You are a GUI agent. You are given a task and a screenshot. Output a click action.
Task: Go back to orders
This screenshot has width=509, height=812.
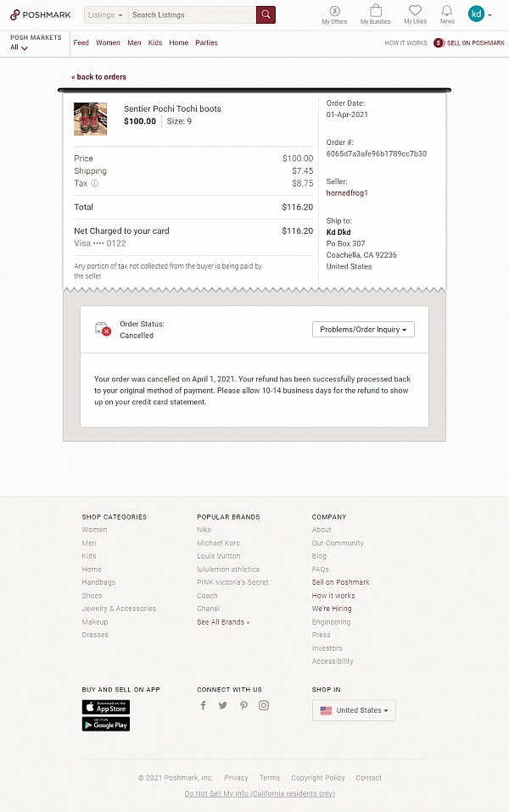pyautogui.click(x=99, y=76)
